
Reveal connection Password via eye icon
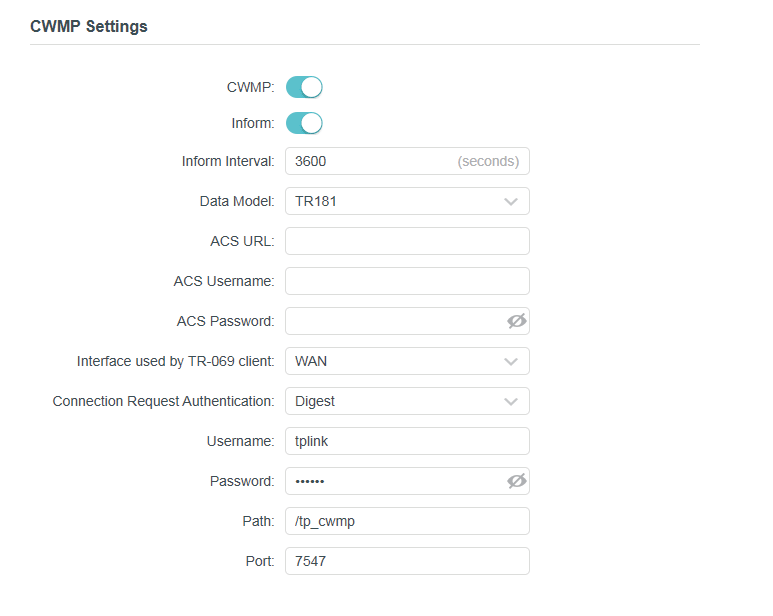(x=517, y=481)
